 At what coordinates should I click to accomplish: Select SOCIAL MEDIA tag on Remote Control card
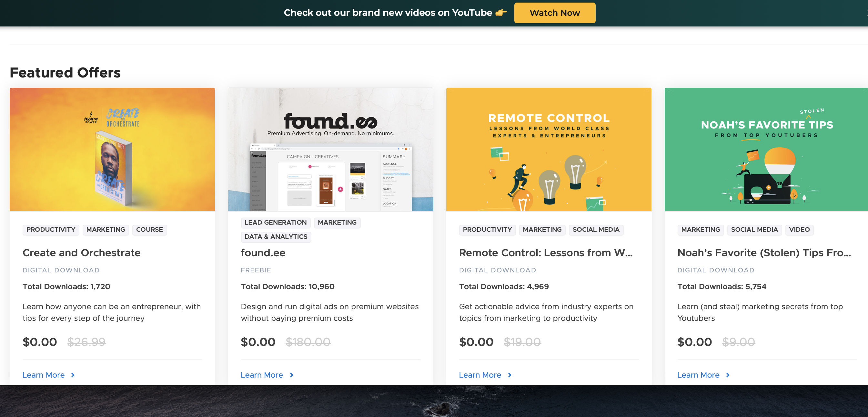point(596,229)
